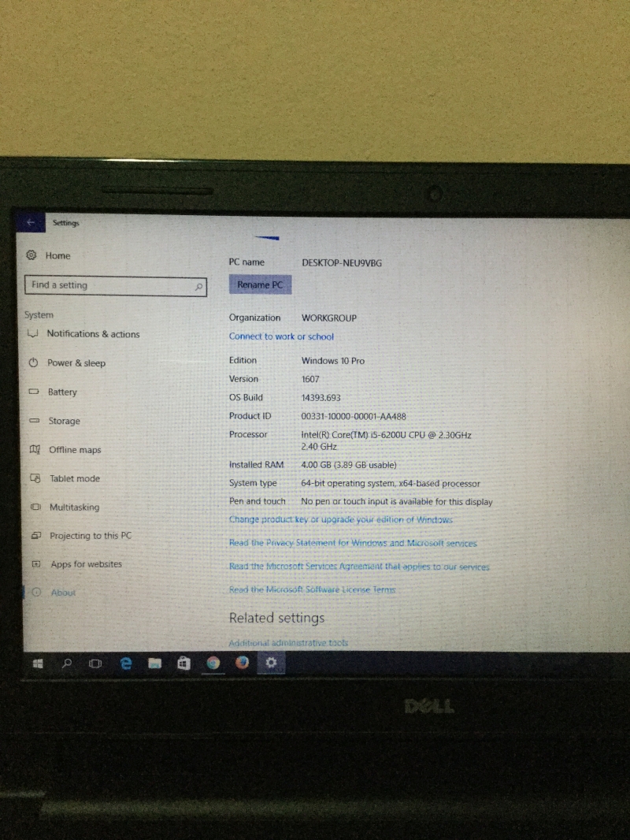Screen dimensions: 630x840
Task: Open Read the Microsoft Software License Terms
Action: coord(312,590)
